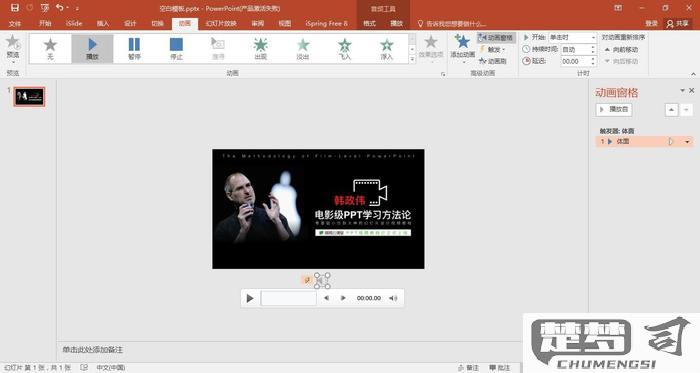The width and height of the screenshot is (700, 373).
Task: Click the 登录 (Sign in) link
Action: 651,23
